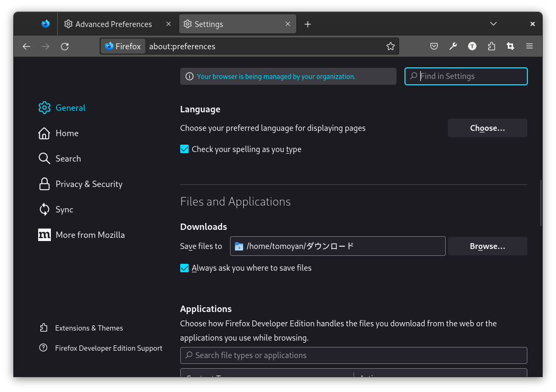Open the Pocket save icon

(x=434, y=46)
